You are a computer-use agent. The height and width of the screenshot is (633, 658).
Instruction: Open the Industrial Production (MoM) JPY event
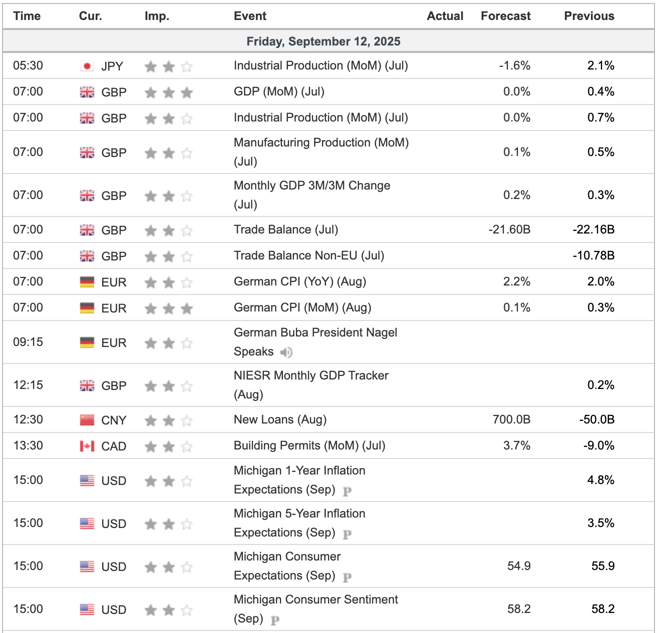(321, 66)
